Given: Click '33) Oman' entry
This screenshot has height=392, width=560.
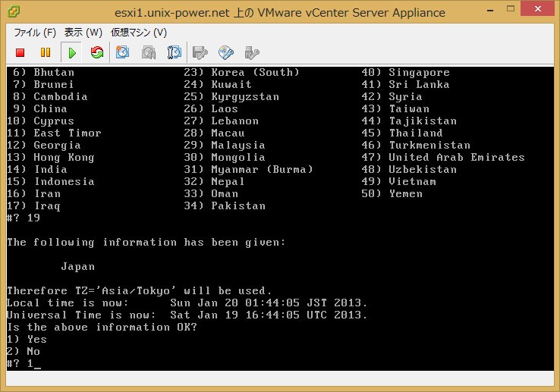Looking at the screenshot, I should (x=211, y=193).
